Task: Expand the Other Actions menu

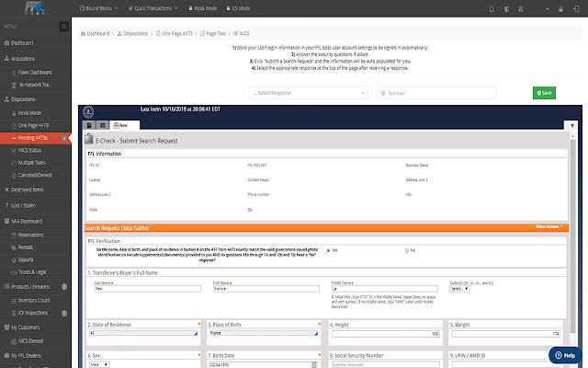Action: pos(549,226)
